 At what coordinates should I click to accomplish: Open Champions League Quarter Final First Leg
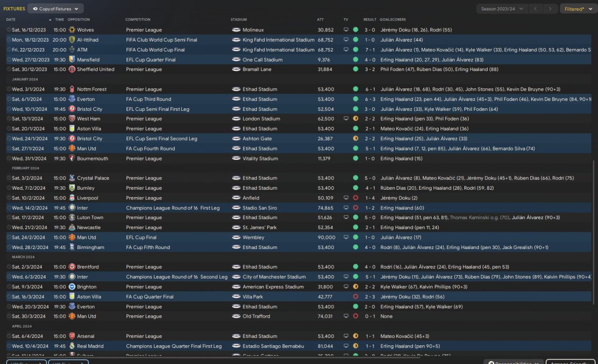(x=174, y=346)
